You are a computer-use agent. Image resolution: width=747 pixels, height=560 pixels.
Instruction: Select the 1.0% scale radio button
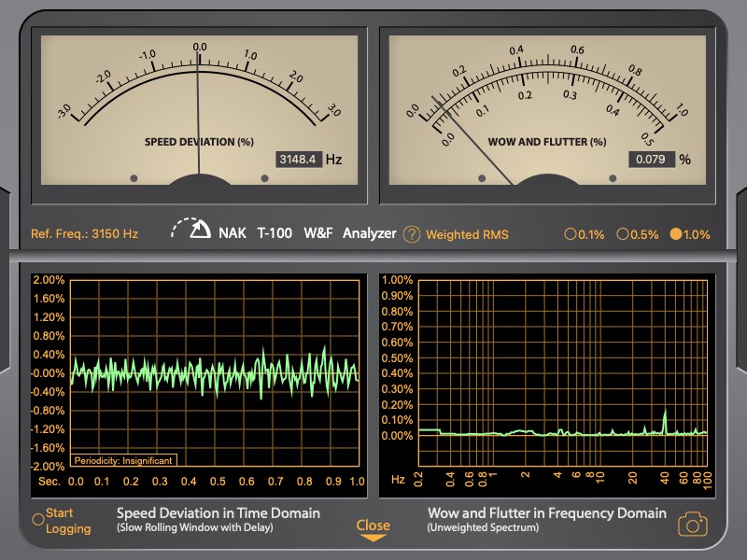coord(676,234)
